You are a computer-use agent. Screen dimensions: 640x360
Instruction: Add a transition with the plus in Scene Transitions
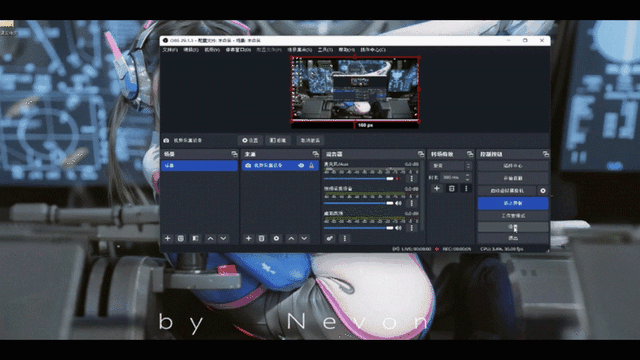437,189
